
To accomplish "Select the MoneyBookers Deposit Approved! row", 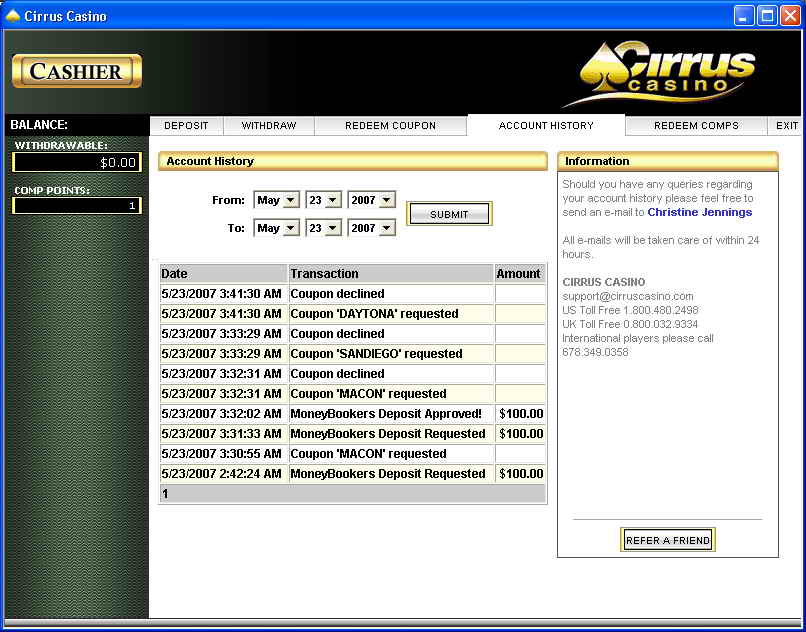I will [x=353, y=414].
